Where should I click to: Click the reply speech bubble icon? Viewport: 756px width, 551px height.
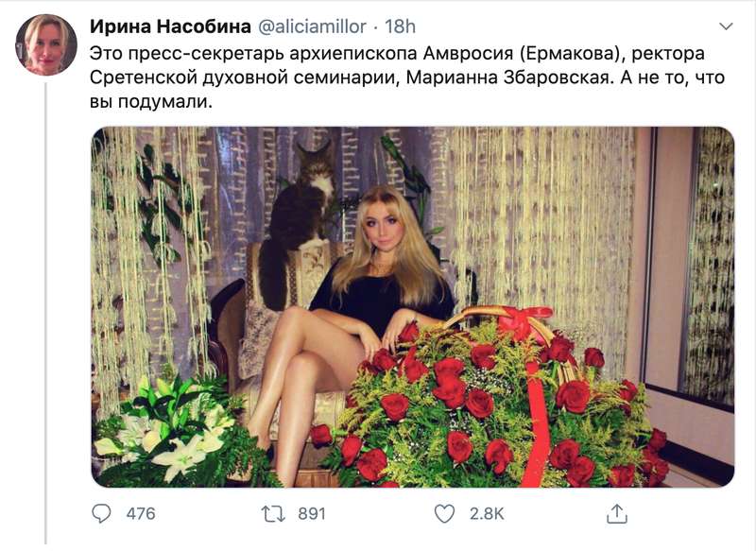click(x=101, y=514)
